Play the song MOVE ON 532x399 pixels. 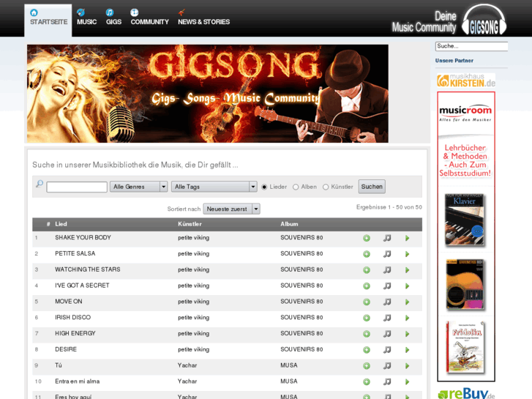(x=407, y=302)
